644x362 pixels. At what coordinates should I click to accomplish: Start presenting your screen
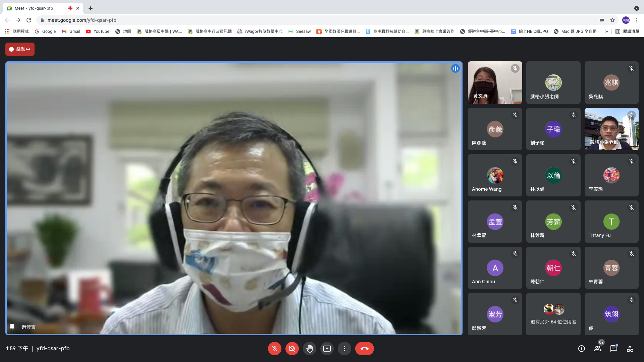coord(327,349)
